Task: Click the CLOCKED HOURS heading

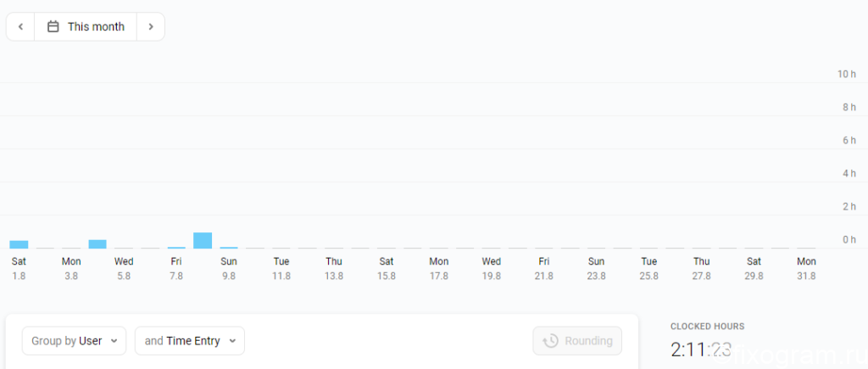Action: click(x=708, y=327)
